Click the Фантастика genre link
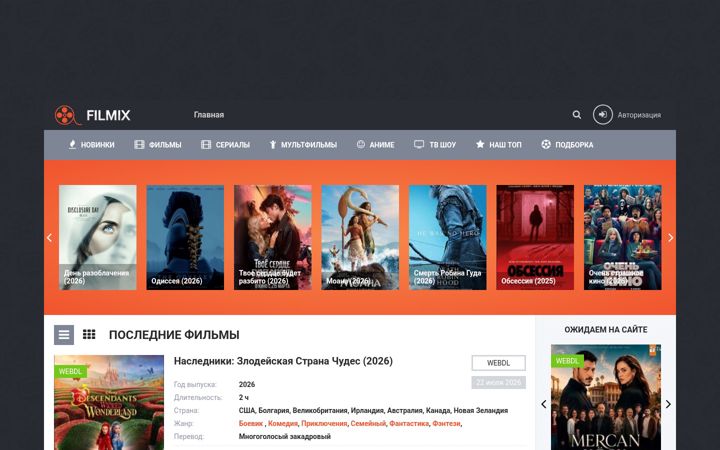The width and height of the screenshot is (720, 450). pos(409,423)
